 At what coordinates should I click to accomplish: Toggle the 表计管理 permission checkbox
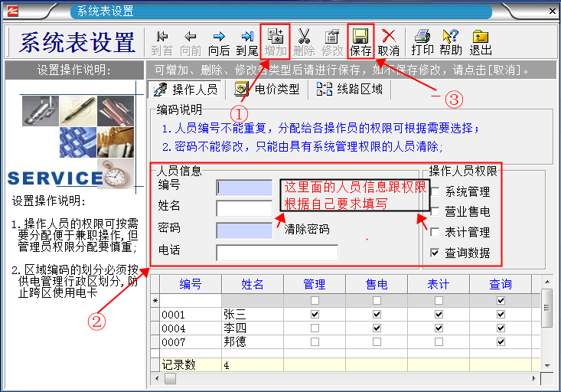pyautogui.click(x=435, y=232)
